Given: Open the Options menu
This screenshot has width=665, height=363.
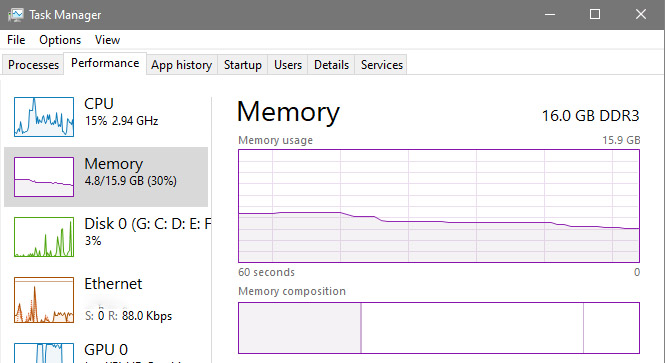Looking at the screenshot, I should 60,40.
